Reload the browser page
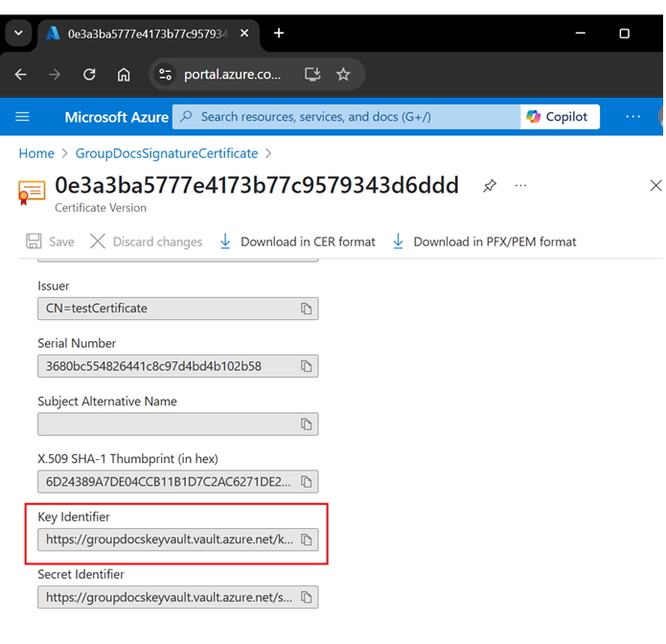 point(89,75)
